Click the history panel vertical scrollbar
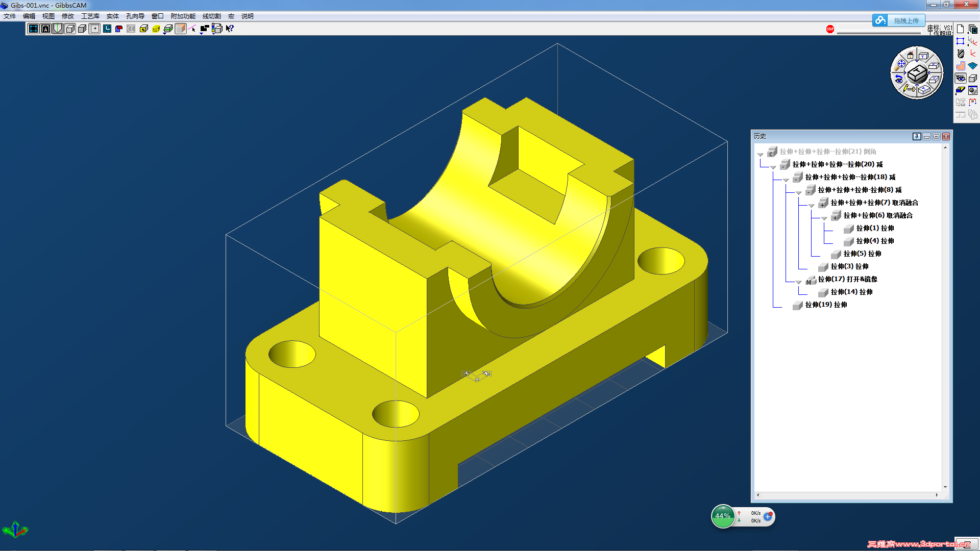 (945, 317)
